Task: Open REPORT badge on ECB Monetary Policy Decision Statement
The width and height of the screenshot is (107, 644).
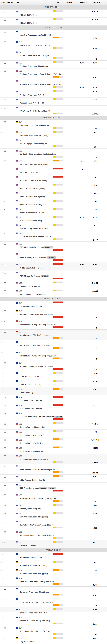Action: coord(59,417)
